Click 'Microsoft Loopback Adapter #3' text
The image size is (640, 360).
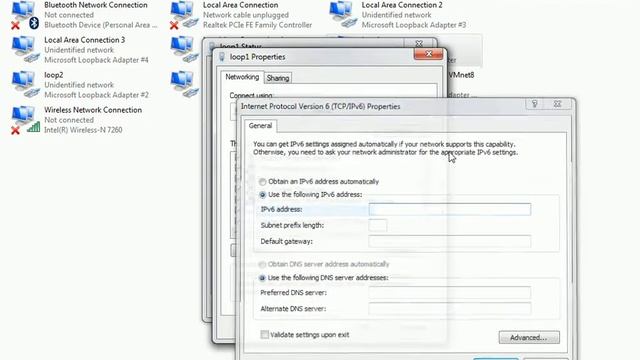[413, 25]
